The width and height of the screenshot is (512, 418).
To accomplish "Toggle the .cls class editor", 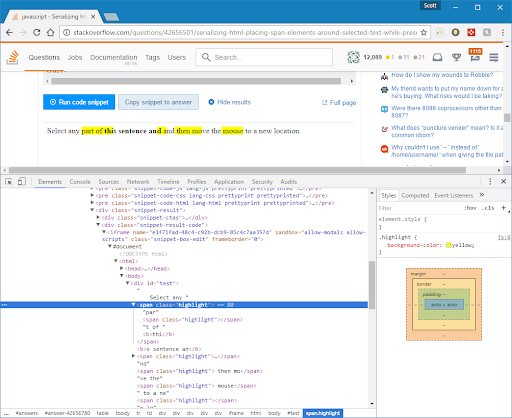I will 488,208.
